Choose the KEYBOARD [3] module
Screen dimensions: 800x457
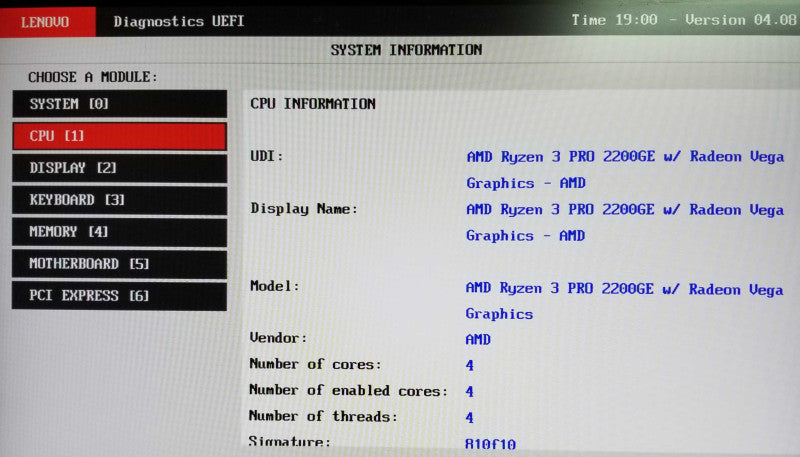119,200
